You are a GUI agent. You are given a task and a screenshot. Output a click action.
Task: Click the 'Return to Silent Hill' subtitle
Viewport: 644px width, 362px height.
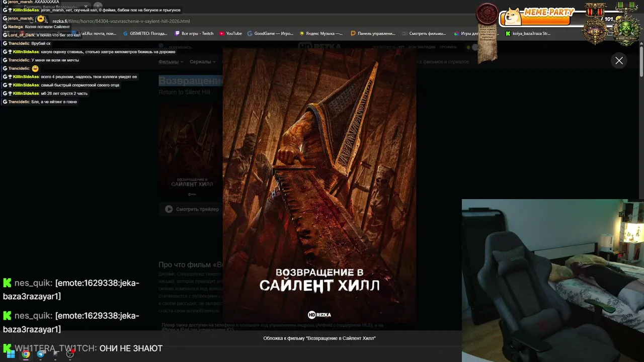[184, 92]
